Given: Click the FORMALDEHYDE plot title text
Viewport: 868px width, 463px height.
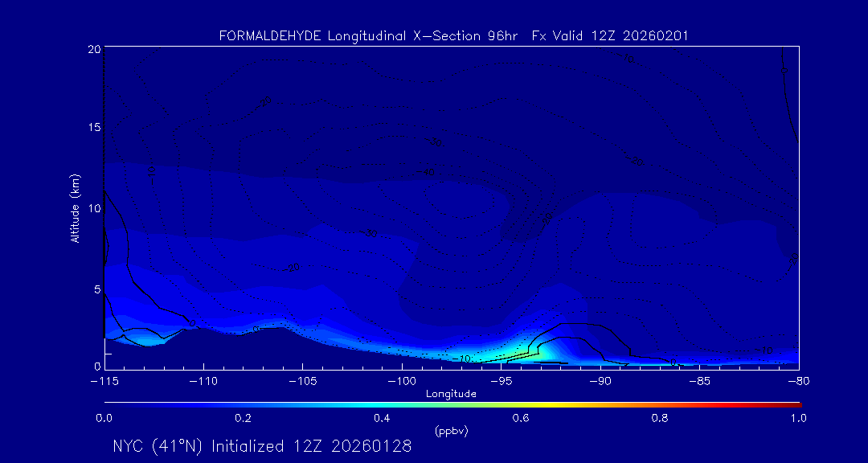Looking at the screenshot, I should pos(453,36).
